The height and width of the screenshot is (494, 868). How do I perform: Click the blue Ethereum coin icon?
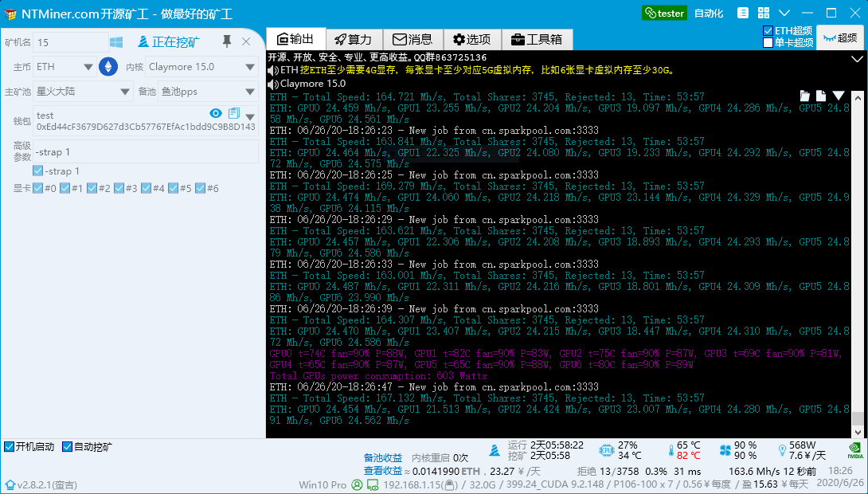click(108, 67)
